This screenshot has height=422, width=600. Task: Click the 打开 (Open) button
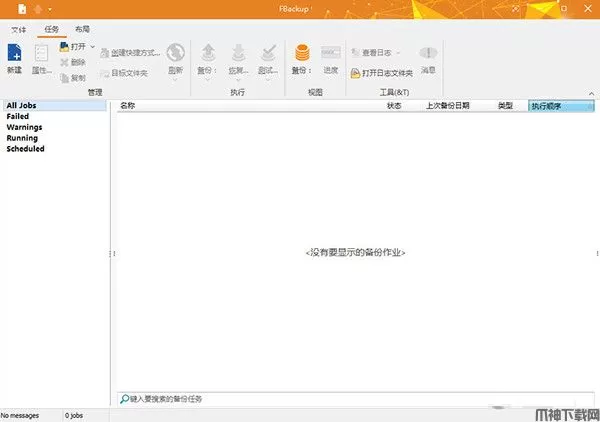[73, 47]
